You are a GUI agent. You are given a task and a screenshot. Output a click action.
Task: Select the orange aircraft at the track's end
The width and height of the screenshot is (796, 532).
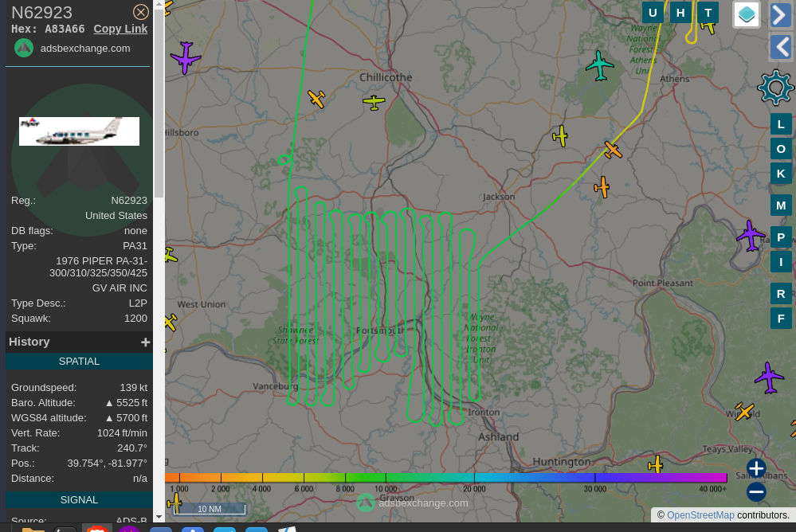coord(614,151)
